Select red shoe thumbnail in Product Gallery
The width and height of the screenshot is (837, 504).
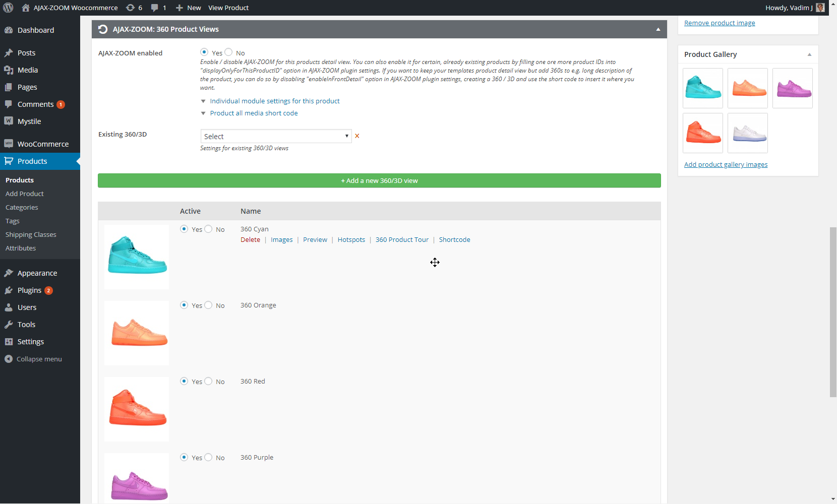click(703, 133)
